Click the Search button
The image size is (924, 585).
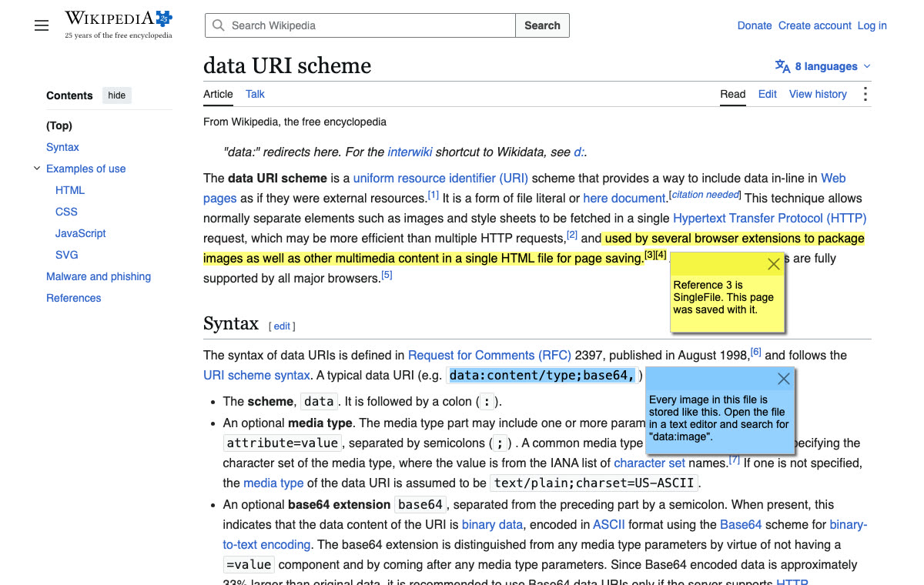[x=542, y=25]
